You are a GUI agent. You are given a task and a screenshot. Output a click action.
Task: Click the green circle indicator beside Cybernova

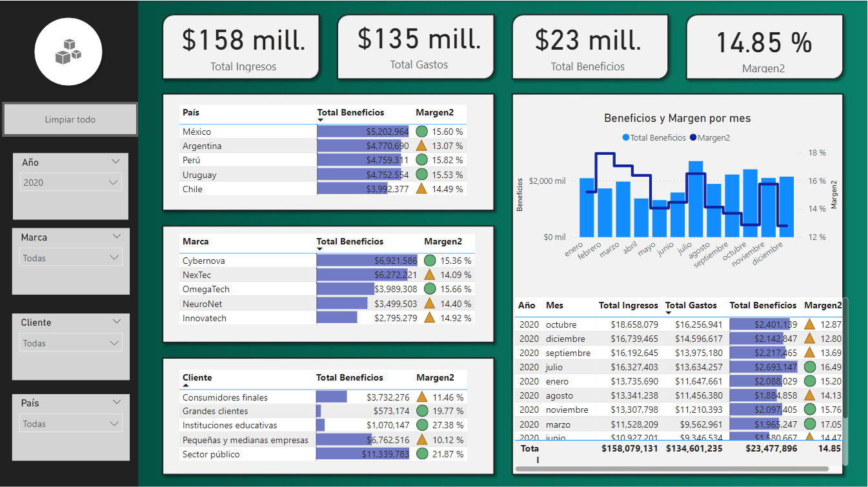(430, 261)
